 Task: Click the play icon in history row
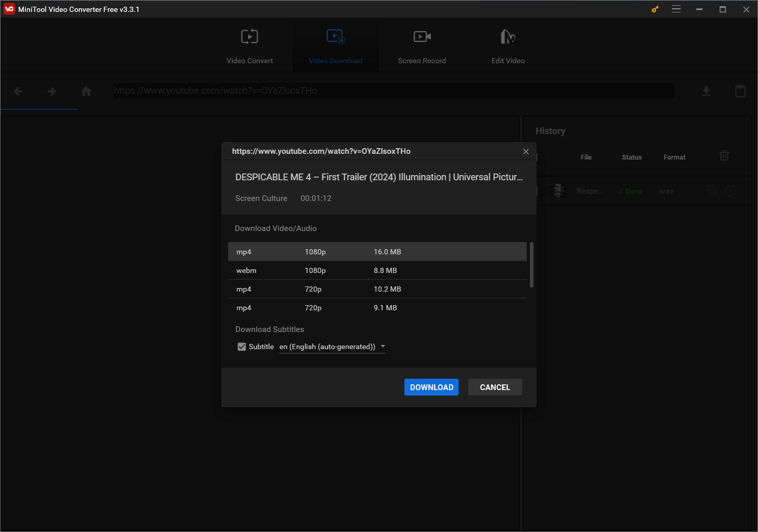click(731, 191)
